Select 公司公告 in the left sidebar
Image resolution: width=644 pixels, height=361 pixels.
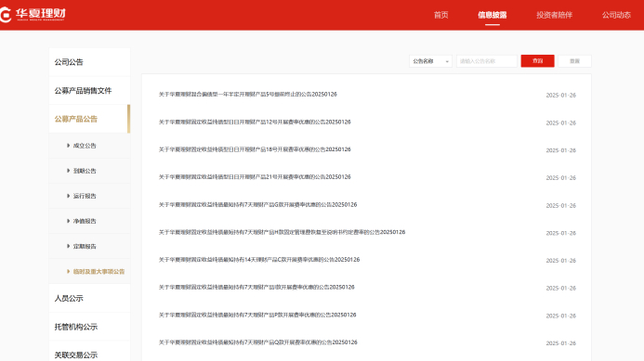89,62
